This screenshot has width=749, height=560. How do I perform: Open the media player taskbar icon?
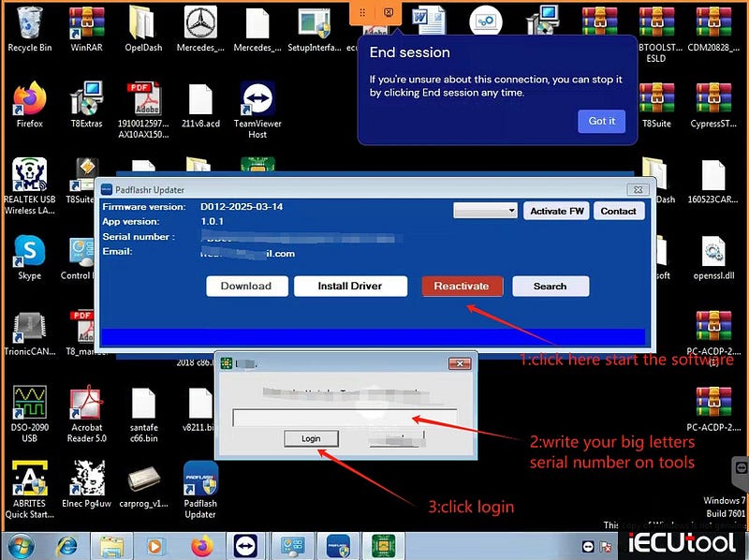[x=154, y=546]
